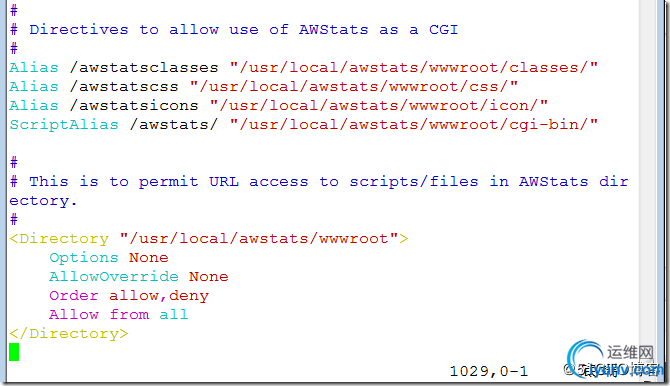Click the Order directive keyword

point(73,296)
